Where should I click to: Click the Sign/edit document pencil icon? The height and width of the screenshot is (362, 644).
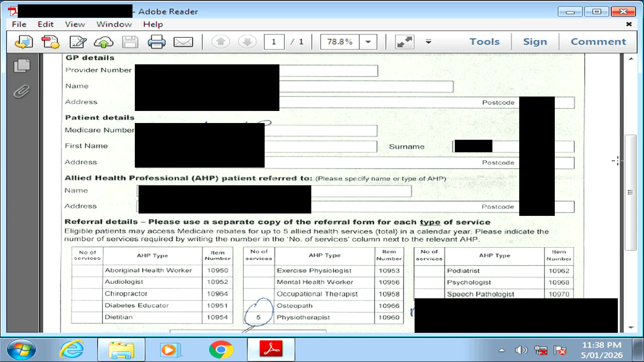pos(77,42)
